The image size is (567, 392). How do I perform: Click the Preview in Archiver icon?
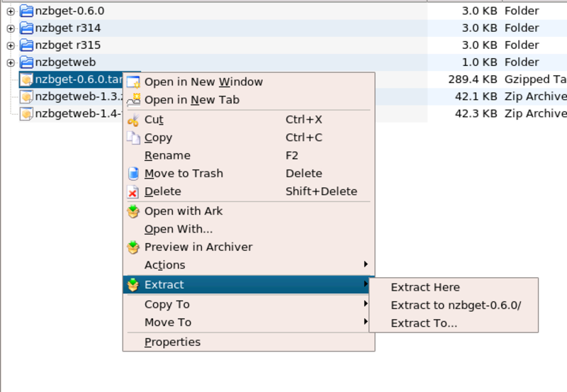pos(133,247)
